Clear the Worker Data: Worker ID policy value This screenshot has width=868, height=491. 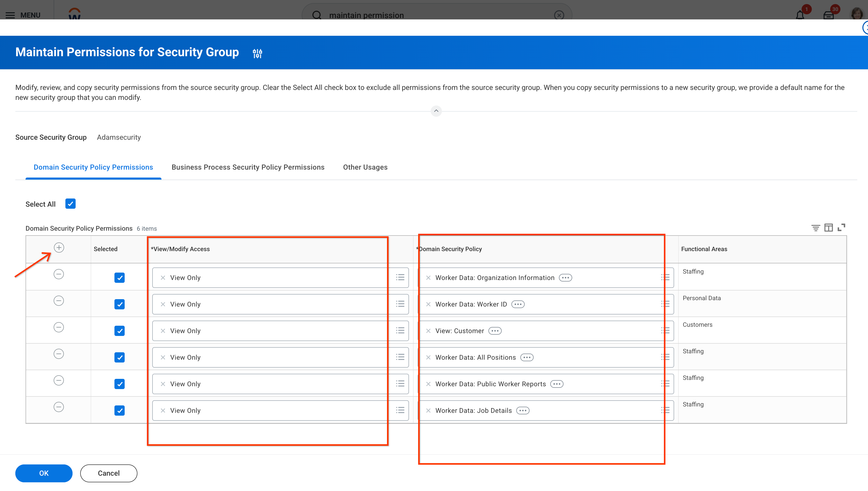pyautogui.click(x=428, y=305)
